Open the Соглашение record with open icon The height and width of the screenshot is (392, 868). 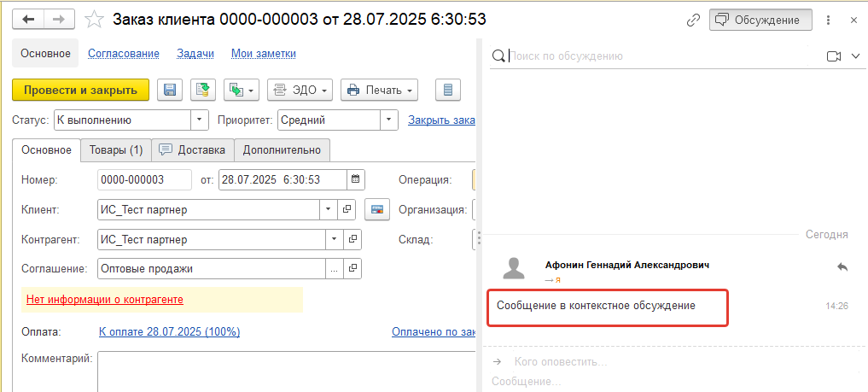[x=352, y=269]
